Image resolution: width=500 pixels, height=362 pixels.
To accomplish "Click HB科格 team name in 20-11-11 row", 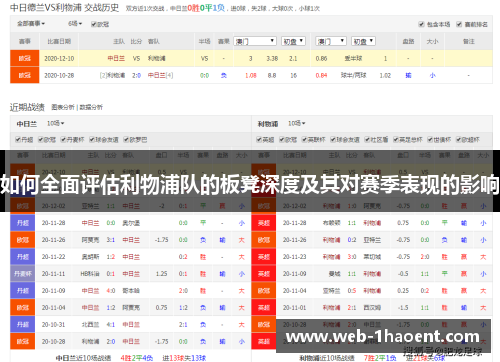I will pyautogui.click(x=90, y=274).
